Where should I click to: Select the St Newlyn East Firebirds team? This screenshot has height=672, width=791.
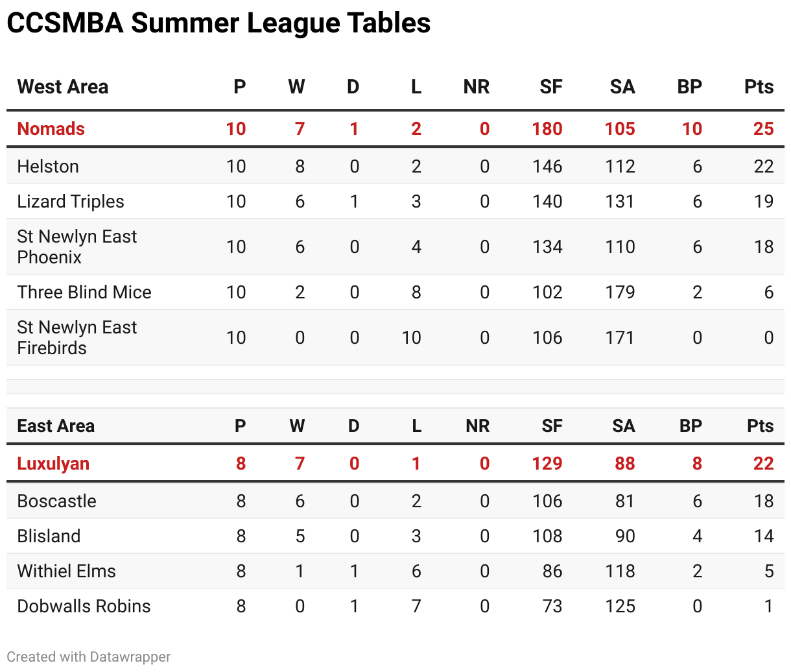pyautogui.click(x=77, y=338)
